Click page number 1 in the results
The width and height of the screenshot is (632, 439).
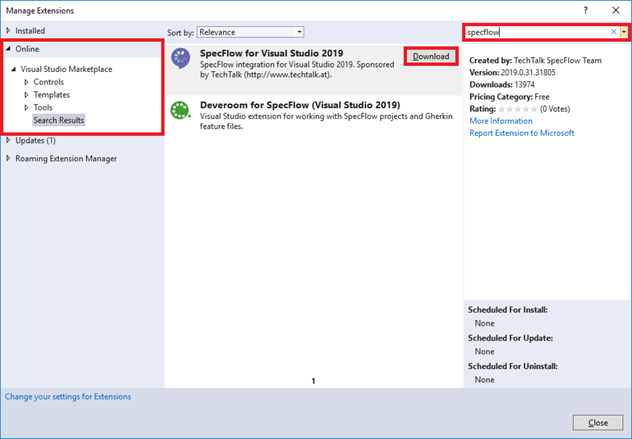313,381
